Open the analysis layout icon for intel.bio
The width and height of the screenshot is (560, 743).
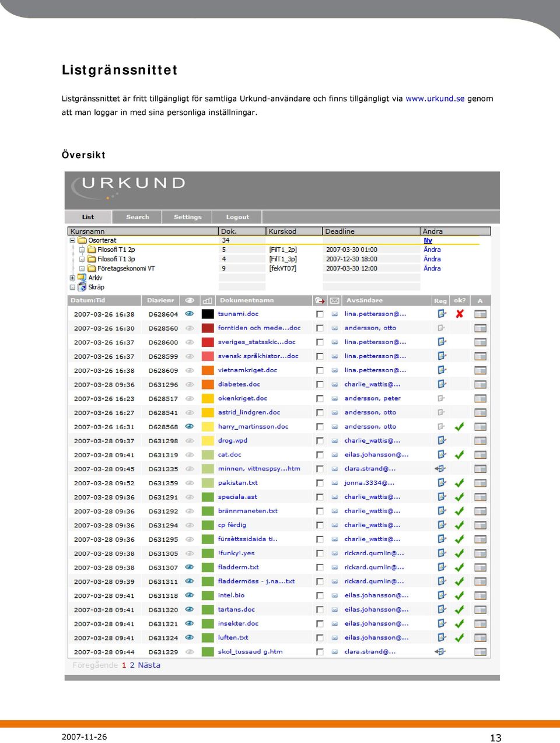tap(480, 595)
